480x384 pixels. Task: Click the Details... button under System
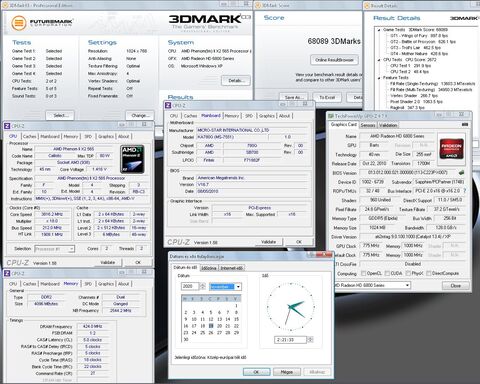click(x=236, y=80)
